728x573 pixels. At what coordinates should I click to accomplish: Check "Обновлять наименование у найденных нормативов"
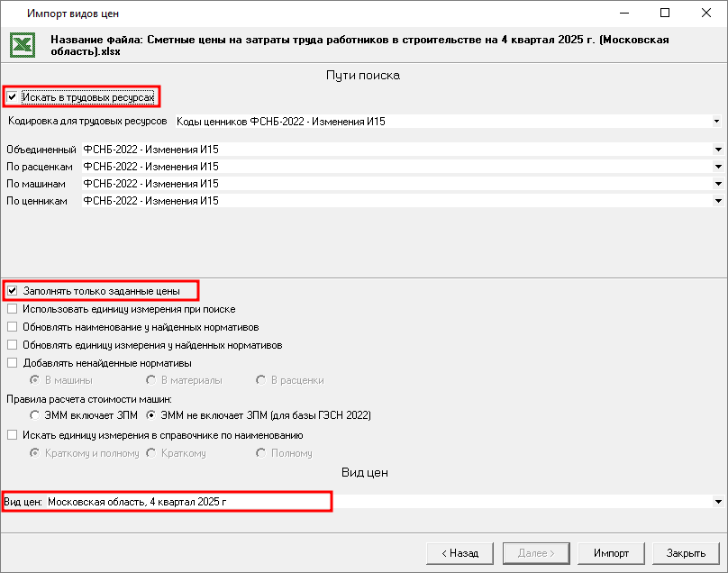pyautogui.click(x=13, y=327)
